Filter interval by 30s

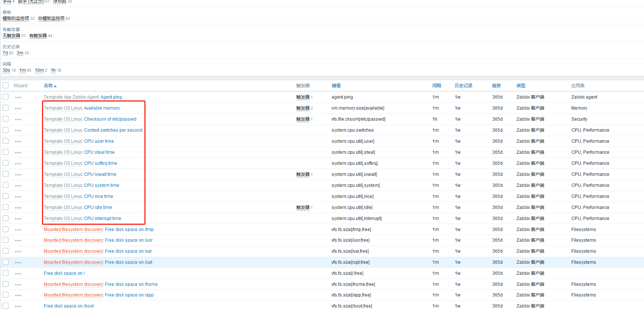coord(6,70)
